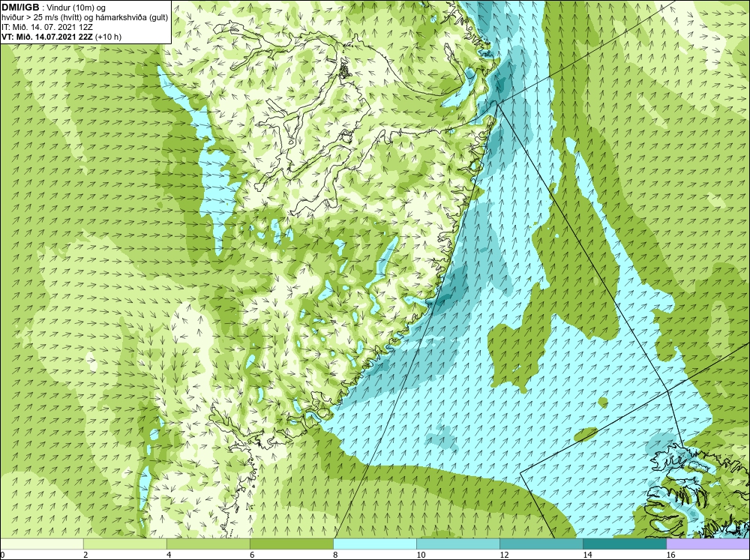
Task: Click the 'VT: Mið. 14.07.2021 22Z' valid time line
Action: pos(48,37)
